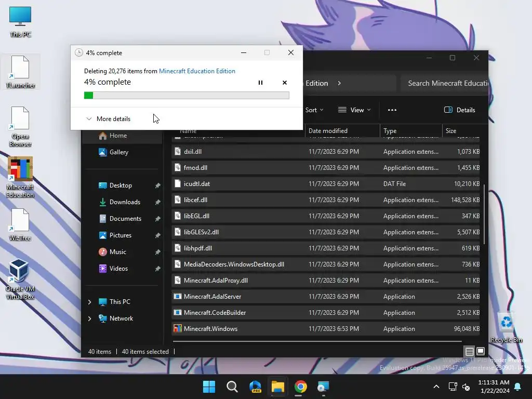Expand Network tree node
Viewport: 532px width, 399px height.
tap(89, 318)
